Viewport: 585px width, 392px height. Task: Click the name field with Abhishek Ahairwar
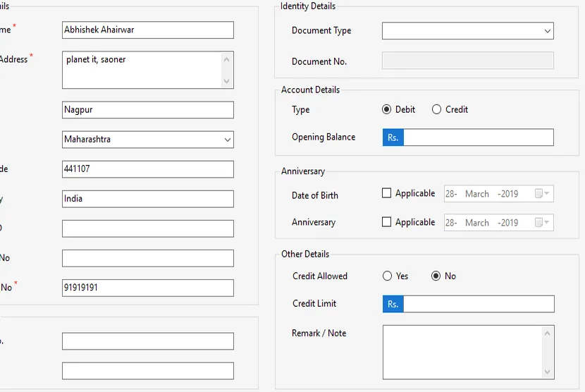pyautogui.click(x=147, y=30)
